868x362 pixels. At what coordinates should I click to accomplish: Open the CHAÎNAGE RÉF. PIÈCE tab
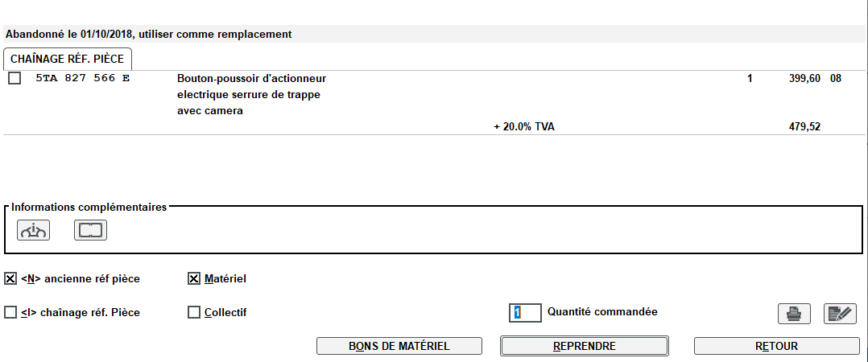[68, 59]
